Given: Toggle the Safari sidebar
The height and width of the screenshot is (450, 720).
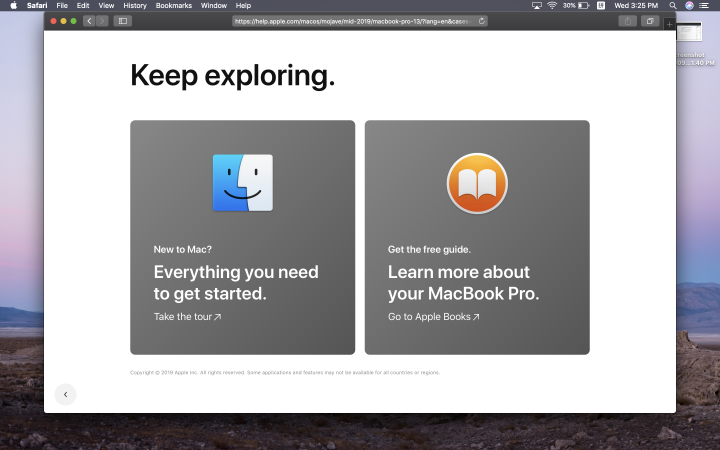Looking at the screenshot, I should [123, 21].
